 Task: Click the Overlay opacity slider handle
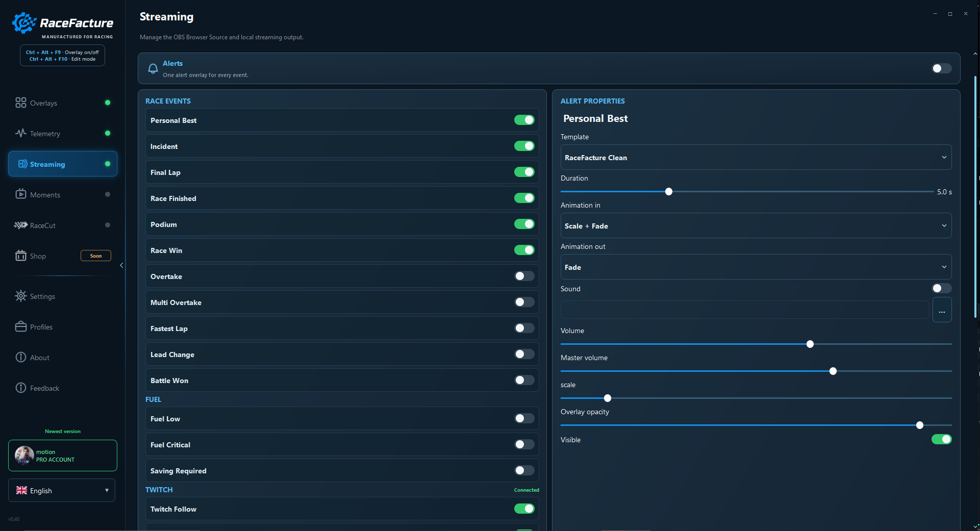click(919, 425)
